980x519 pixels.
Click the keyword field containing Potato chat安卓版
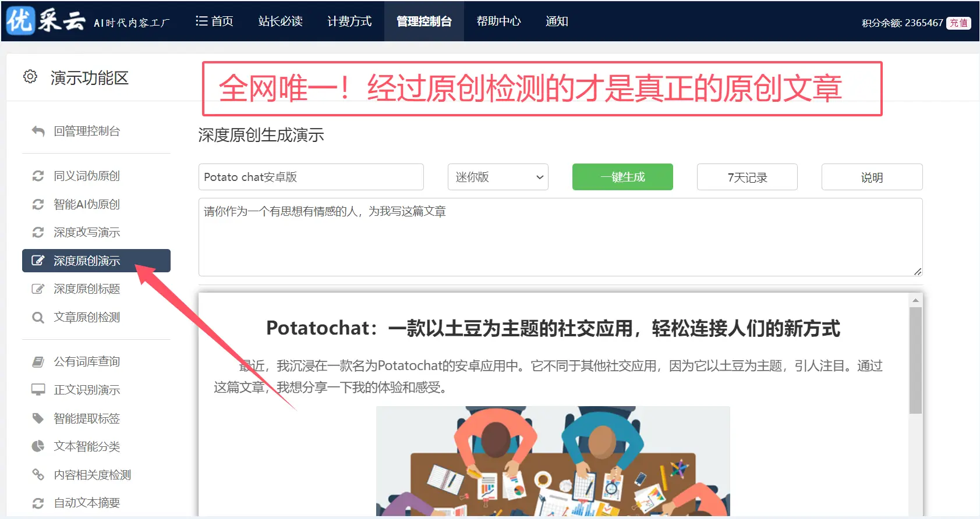[311, 177]
